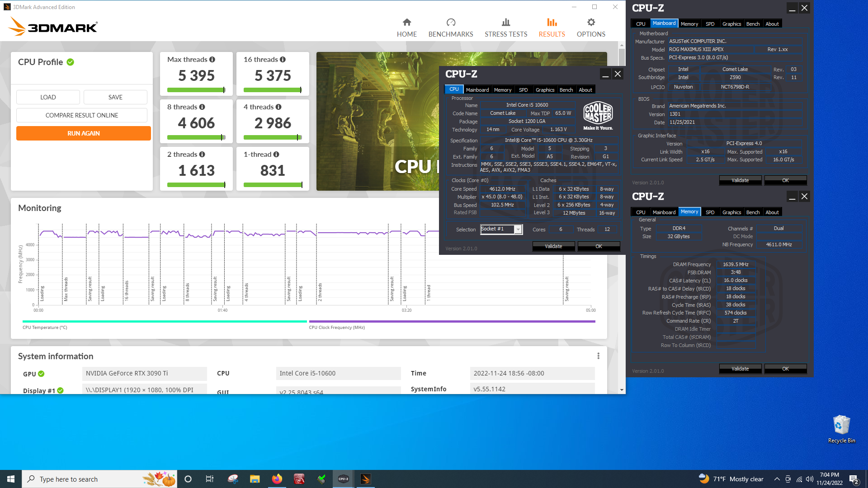Screen dimensions: 868x488
Task: Switch to CPU-Z taskbar icon
Action: [x=344, y=479]
